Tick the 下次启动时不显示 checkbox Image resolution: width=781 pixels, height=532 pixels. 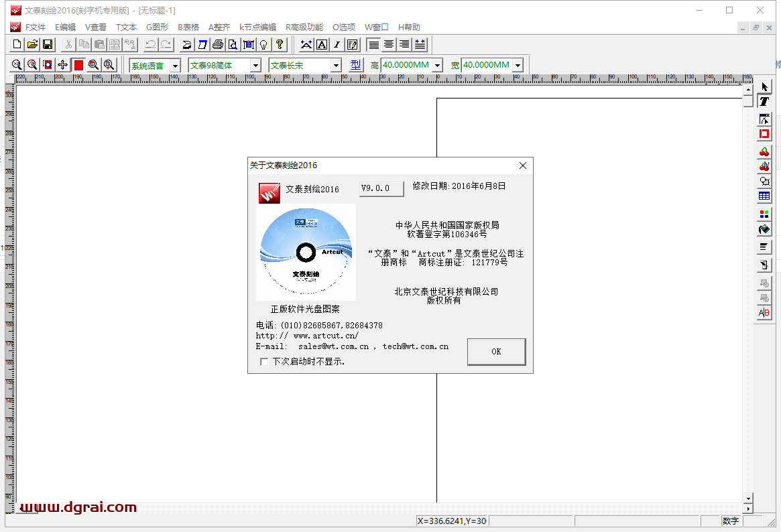(264, 362)
